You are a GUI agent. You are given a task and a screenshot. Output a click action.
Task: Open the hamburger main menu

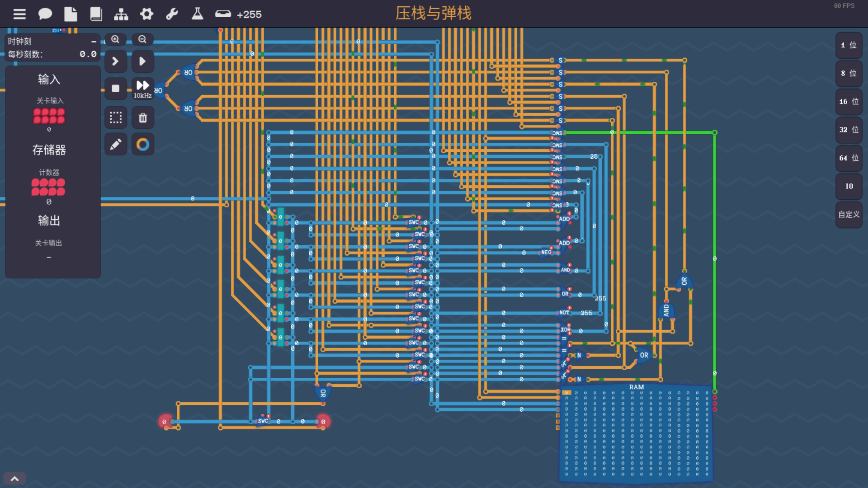click(19, 14)
